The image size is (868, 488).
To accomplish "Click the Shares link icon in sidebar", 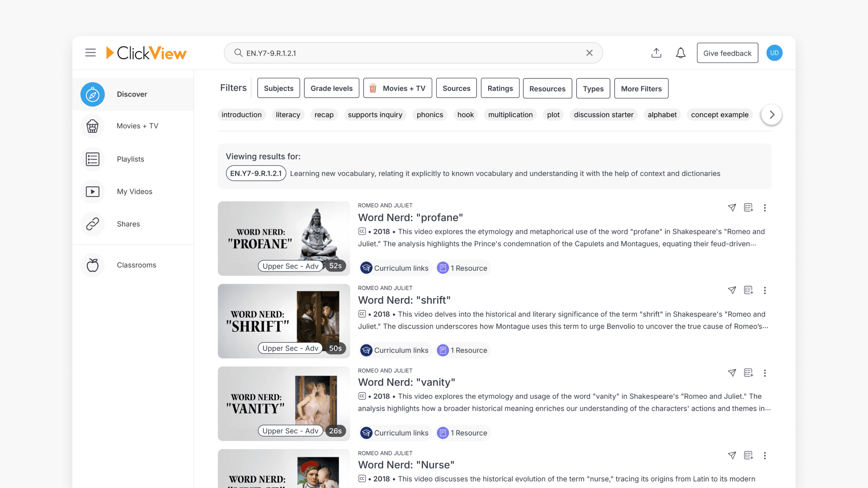I will (92, 224).
